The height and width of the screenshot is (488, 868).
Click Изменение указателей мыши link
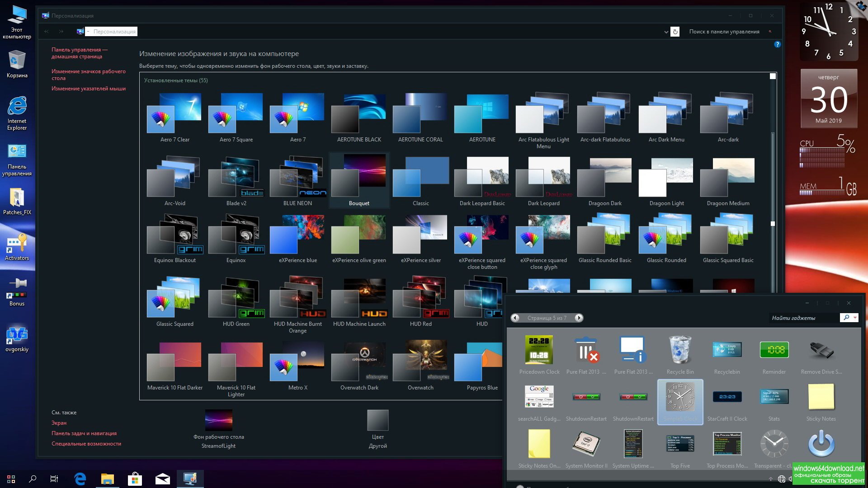click(88, 88)
